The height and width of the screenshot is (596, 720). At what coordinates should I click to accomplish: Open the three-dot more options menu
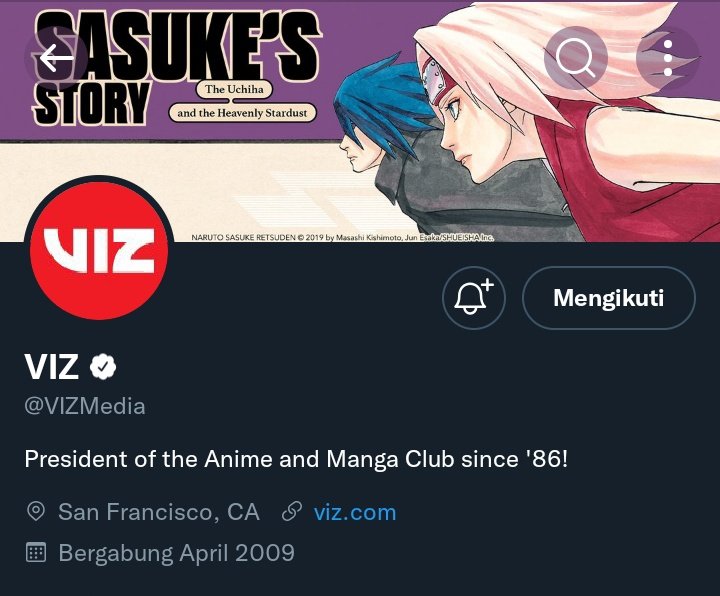(x=668, y=58)
